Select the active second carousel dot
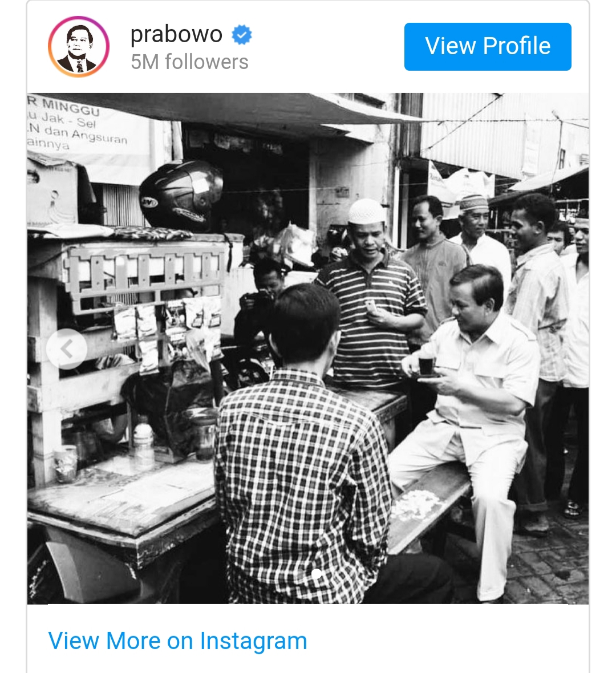Screen dimensions: 616x673 (317, 574)
